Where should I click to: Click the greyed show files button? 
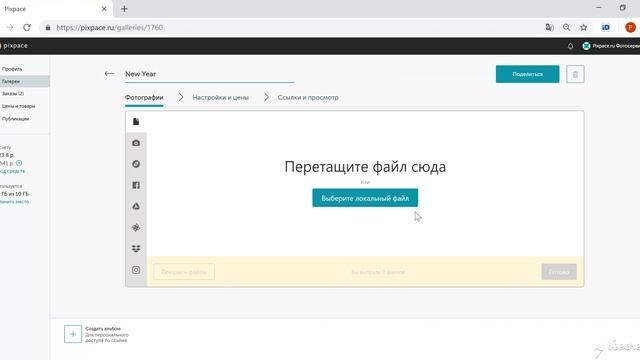click(184, 272)
